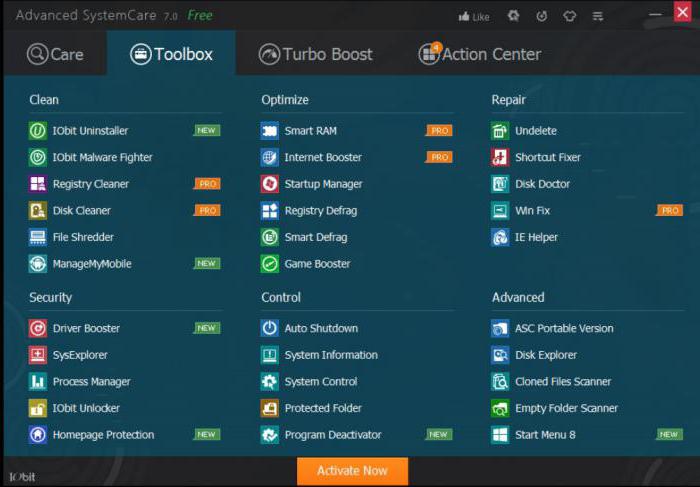Click the Activate Now button
The width and height of the screenshot is (700, 487).
click(x=352, y=470)
